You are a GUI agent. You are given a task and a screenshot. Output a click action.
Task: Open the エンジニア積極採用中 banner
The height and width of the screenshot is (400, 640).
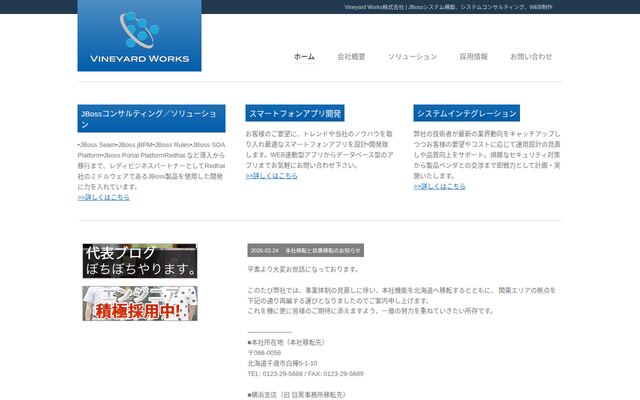[x=140, y=303]
